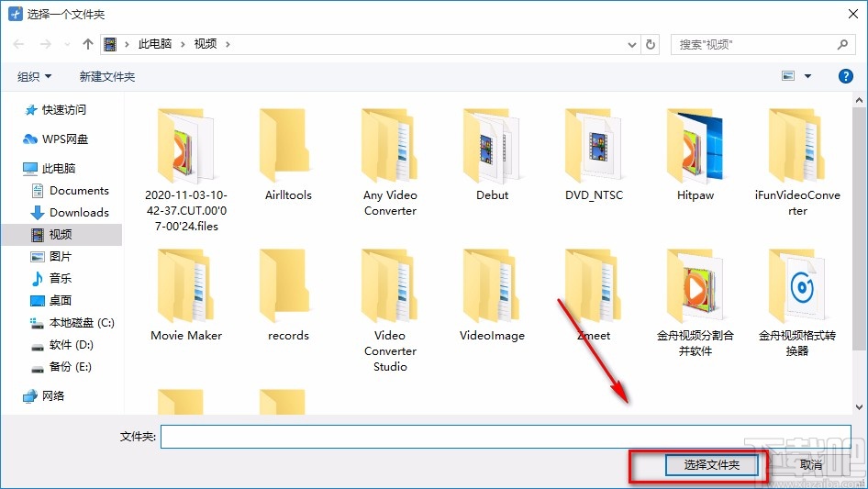This screenshot has width=868, height=489.
Task: Click the video library icon in address bar
Action: [110, 44]
